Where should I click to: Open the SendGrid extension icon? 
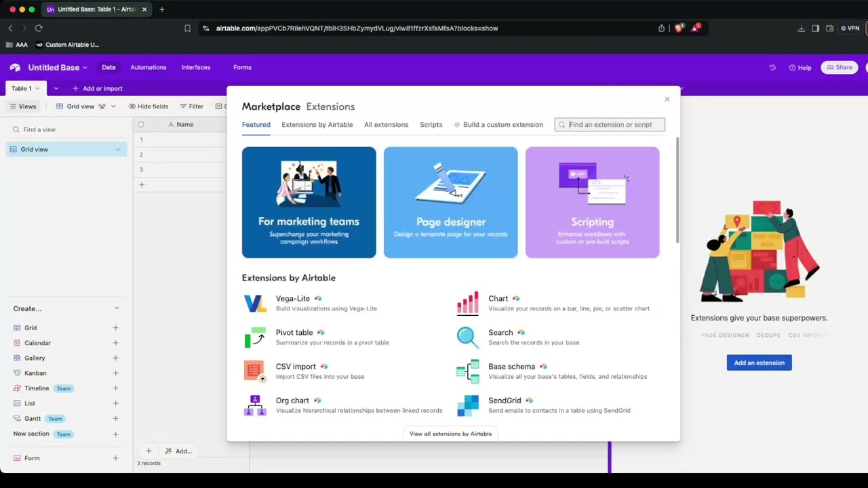click(x=468, y=405)
